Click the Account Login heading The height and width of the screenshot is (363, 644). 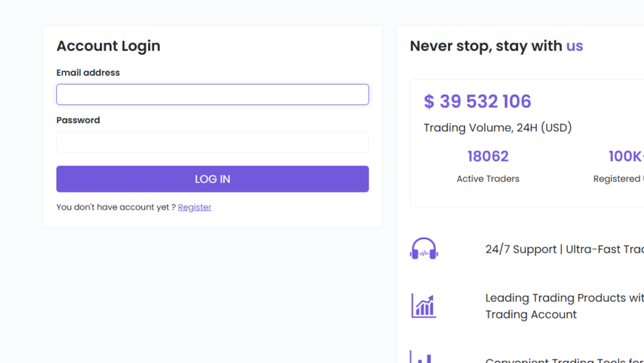point(108,46)
